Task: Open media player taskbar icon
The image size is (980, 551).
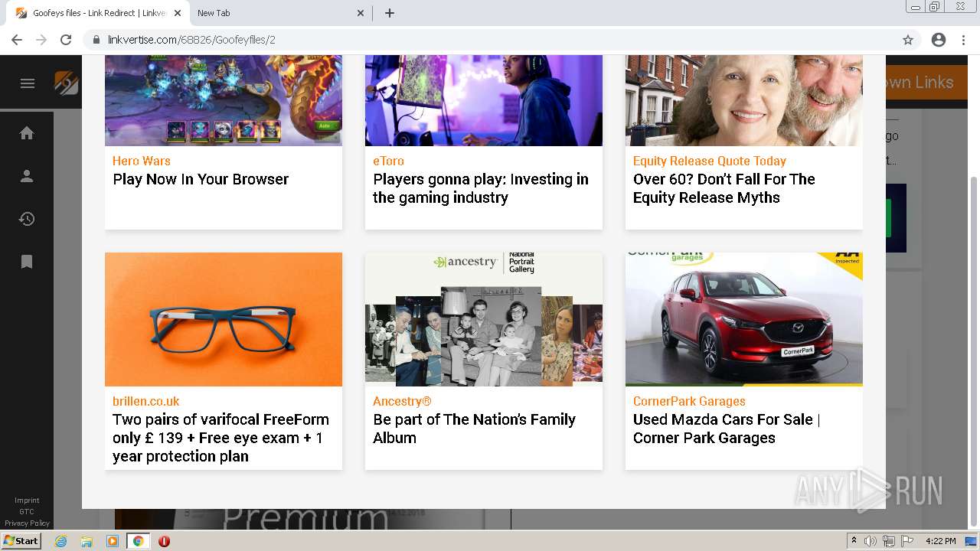Action: pos(113,541)
